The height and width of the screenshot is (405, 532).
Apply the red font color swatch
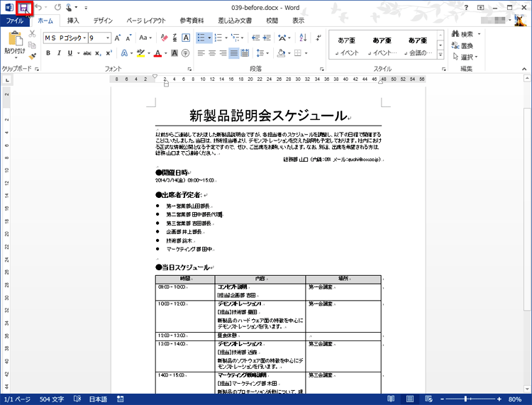157,53
